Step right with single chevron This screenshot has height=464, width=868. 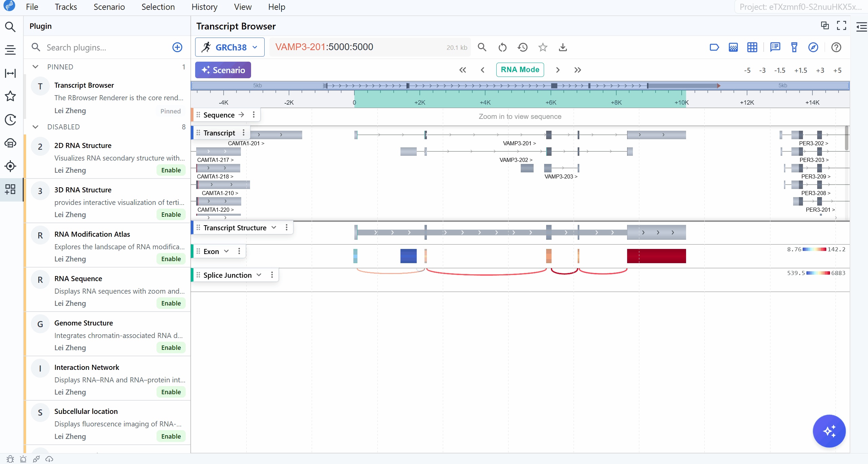point(558,70)
